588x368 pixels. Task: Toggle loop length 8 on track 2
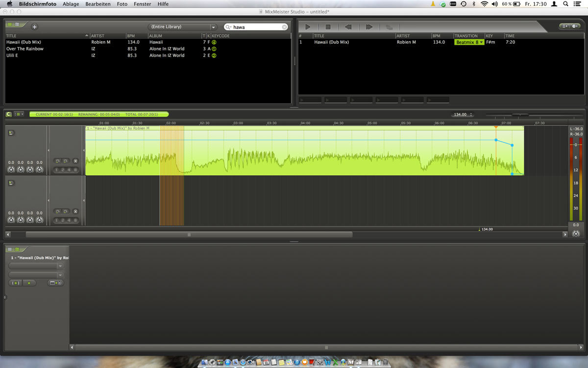[75, 220]
